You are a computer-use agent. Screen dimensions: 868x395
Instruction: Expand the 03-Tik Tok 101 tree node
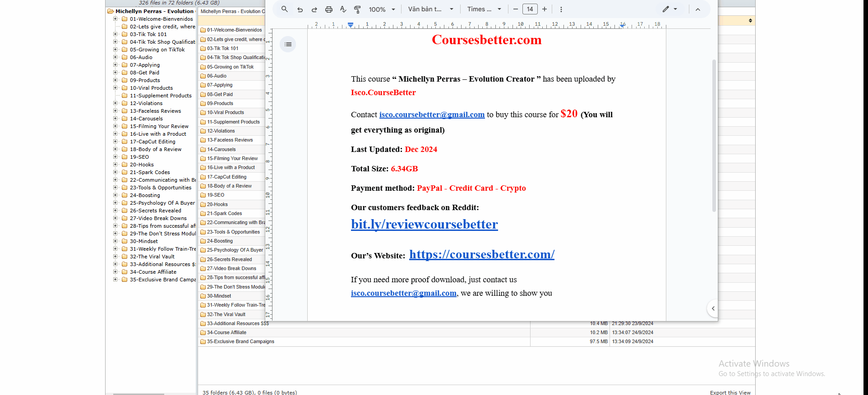pos(115,34)
